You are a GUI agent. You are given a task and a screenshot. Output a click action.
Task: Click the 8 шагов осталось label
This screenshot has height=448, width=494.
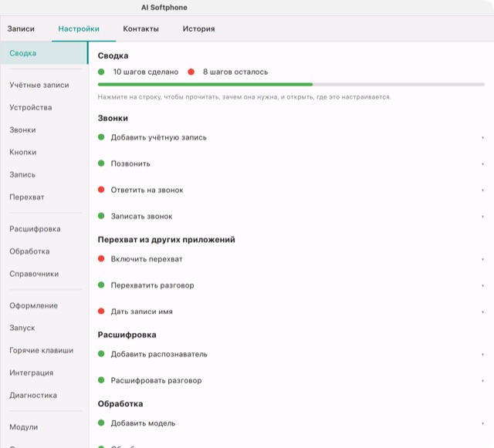235,72
